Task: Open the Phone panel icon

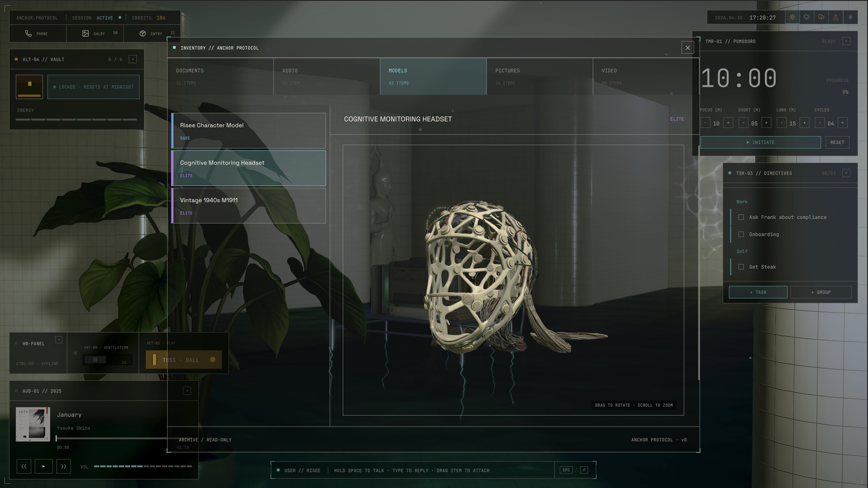Action: 28,33
